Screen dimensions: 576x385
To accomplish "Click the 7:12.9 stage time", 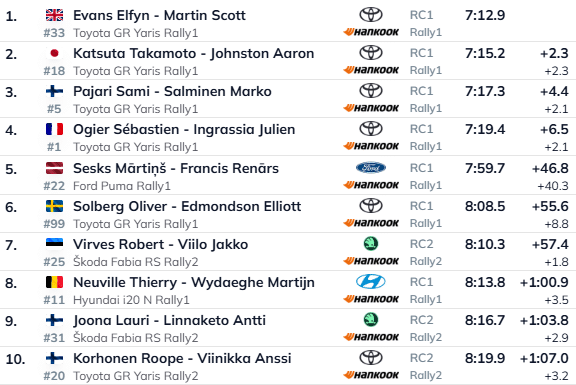I will [x=485, y=15].
